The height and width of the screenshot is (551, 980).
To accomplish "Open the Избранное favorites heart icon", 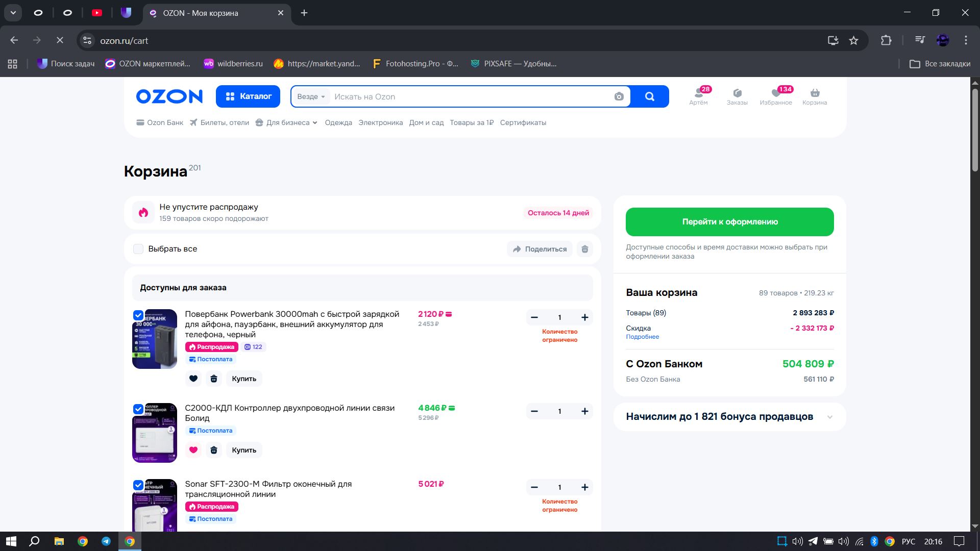I will pos(776,93).
